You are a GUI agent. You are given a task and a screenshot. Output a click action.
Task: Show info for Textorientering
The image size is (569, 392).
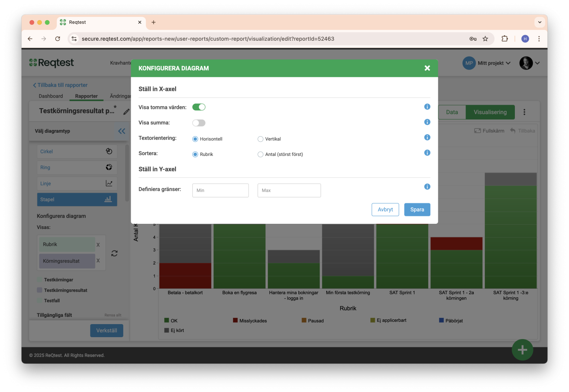pos(427,137)
